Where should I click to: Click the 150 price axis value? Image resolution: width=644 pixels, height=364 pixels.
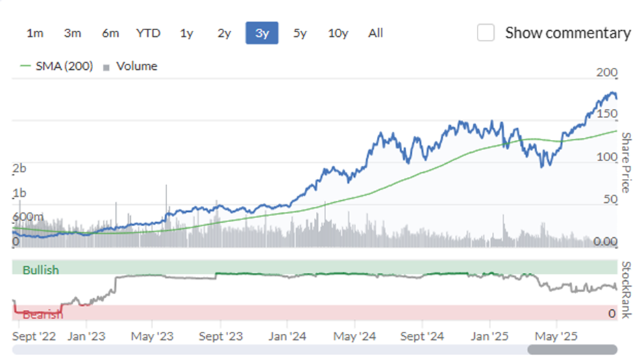click(606, 114)
